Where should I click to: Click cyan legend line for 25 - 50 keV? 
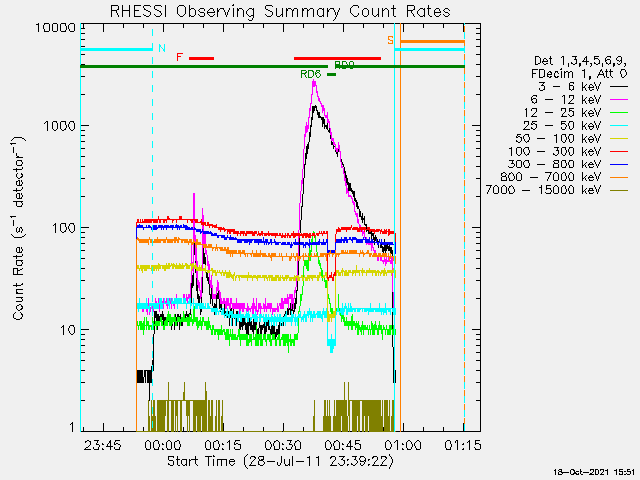(x=619, y=126)
